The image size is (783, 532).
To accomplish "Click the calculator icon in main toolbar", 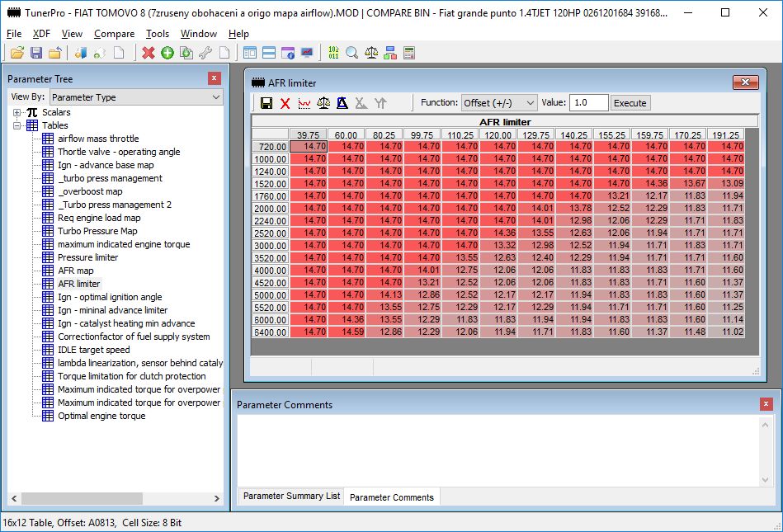I will point(409,53).
